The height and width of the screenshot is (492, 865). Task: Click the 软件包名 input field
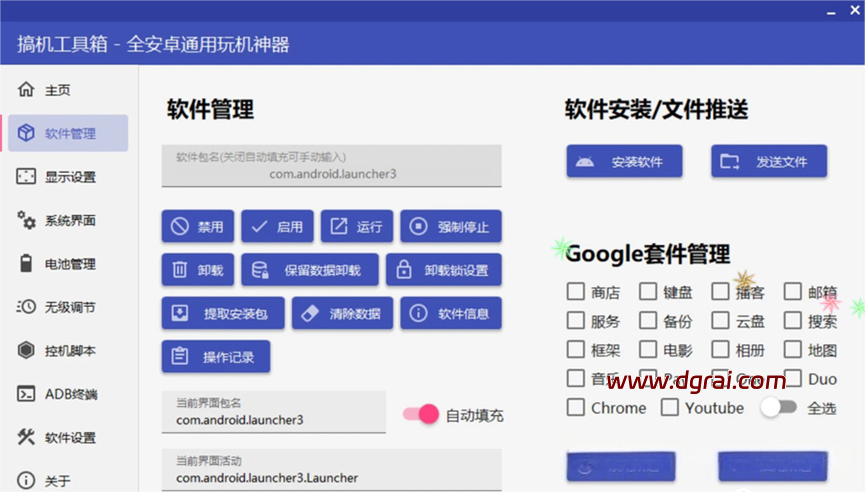[331, 166]
